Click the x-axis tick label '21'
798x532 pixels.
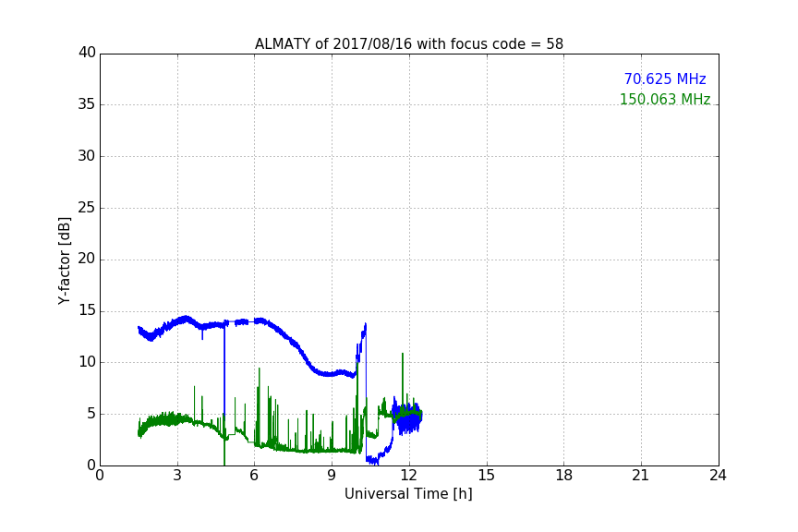pyautogui.click(x=641, y=476)
